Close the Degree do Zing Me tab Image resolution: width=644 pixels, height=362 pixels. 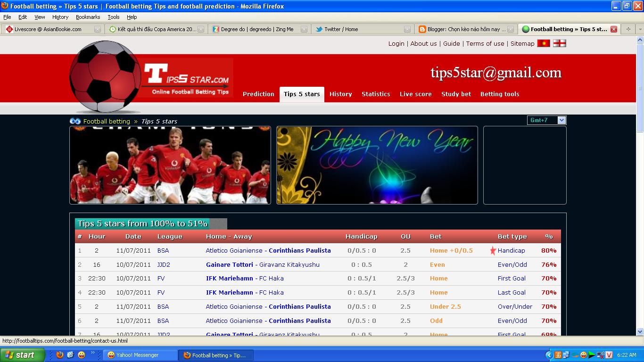click(304, 29)
